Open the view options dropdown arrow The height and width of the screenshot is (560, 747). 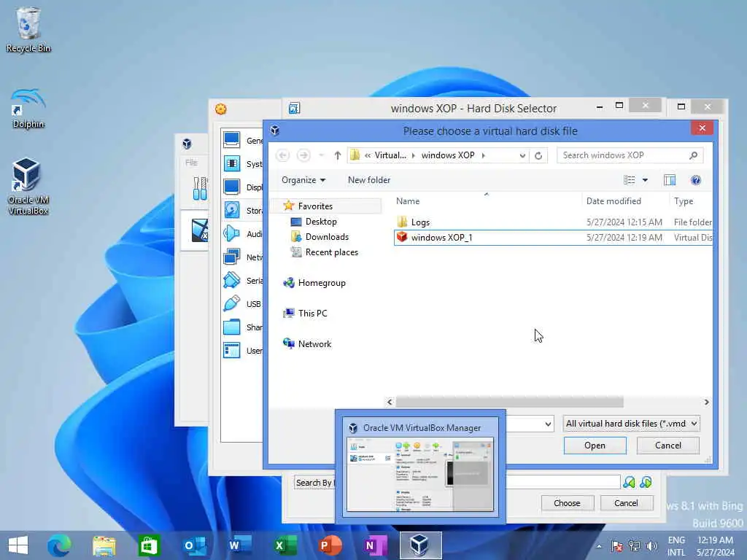coord(645,180)
